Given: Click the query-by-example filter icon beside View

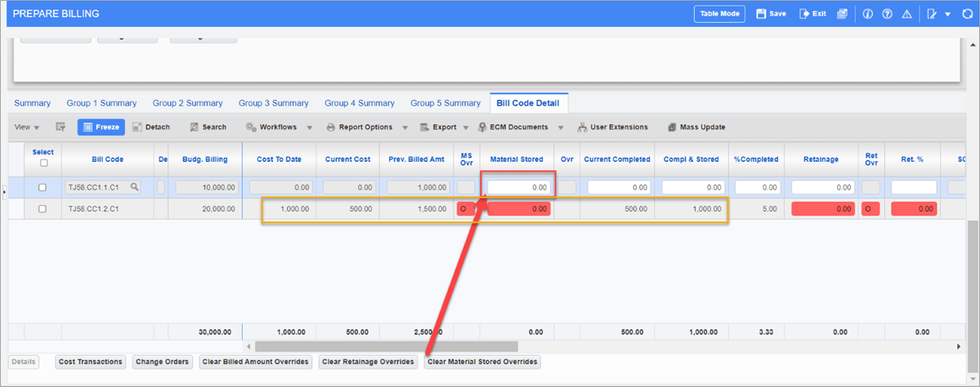Looking at the screenshot, I should tap(60, 127).
